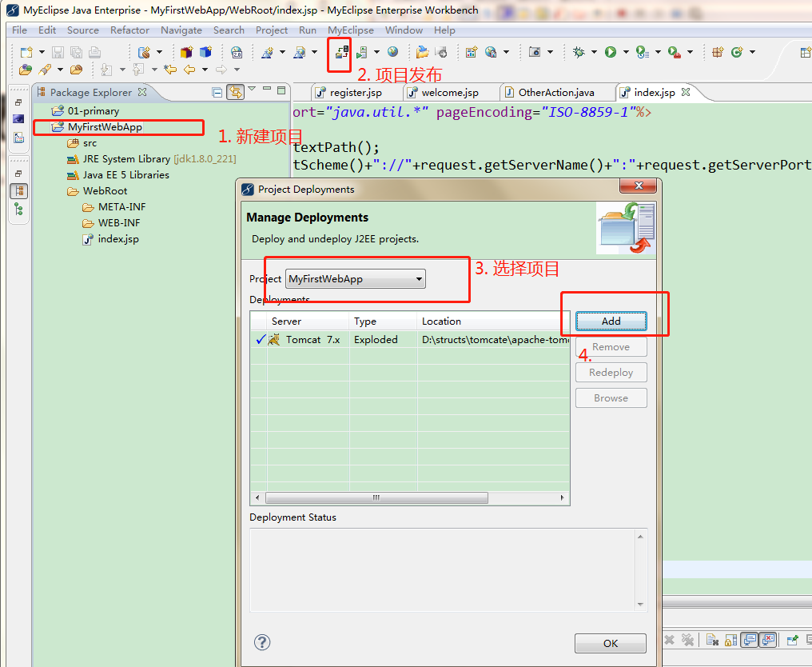812x667 pixels.
Task: Click the Clear Console document icon
Action: [x=712, y=641]
